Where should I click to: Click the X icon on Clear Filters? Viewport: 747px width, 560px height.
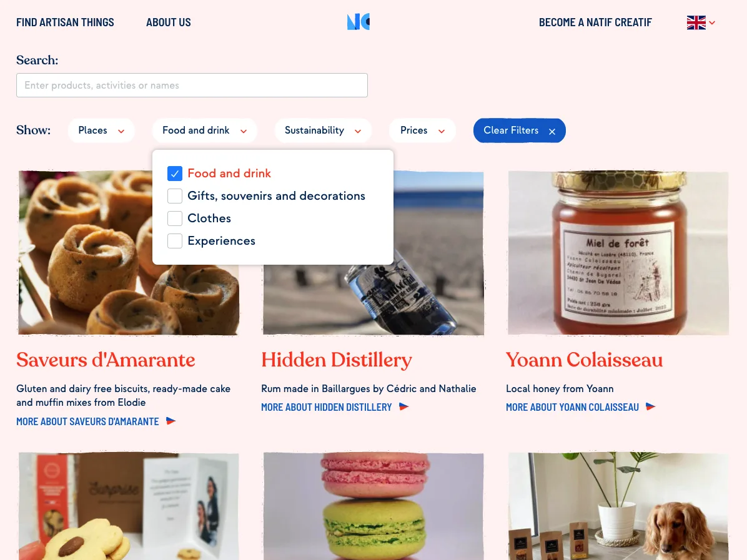552,132
